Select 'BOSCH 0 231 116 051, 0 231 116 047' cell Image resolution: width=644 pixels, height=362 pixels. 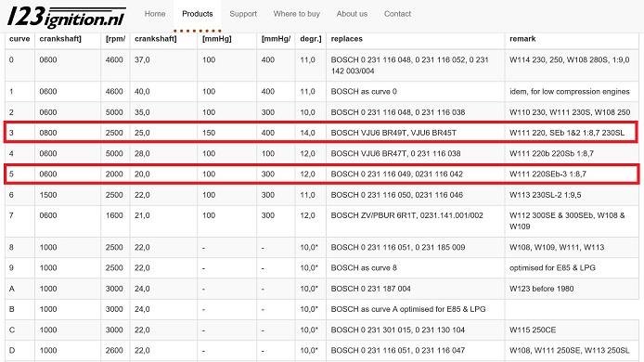pos(398,350)
